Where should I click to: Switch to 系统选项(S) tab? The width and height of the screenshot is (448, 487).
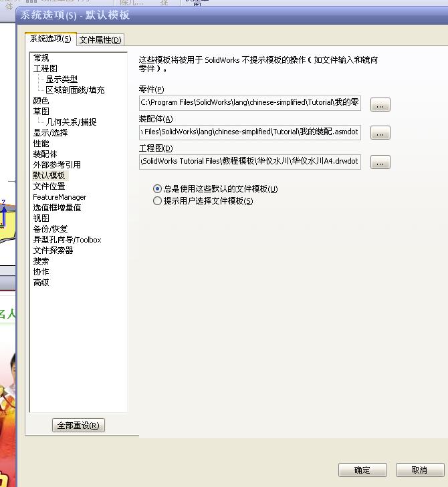coord(51,39)
